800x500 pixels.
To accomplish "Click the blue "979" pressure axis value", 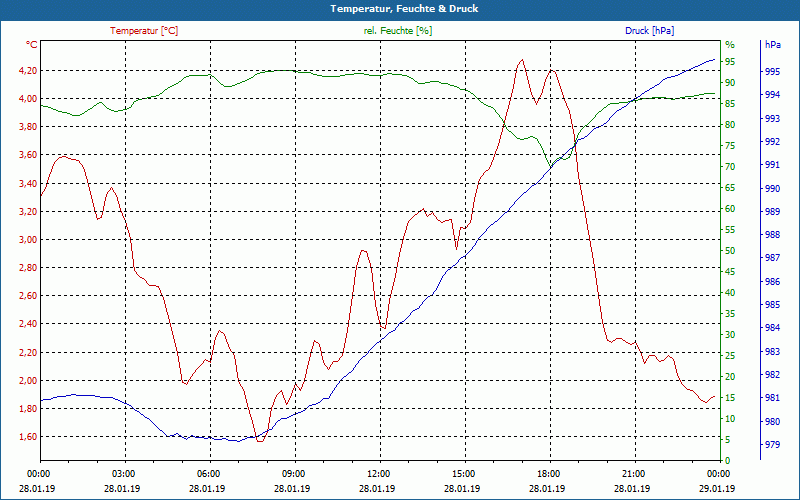I will pos(772,445).
